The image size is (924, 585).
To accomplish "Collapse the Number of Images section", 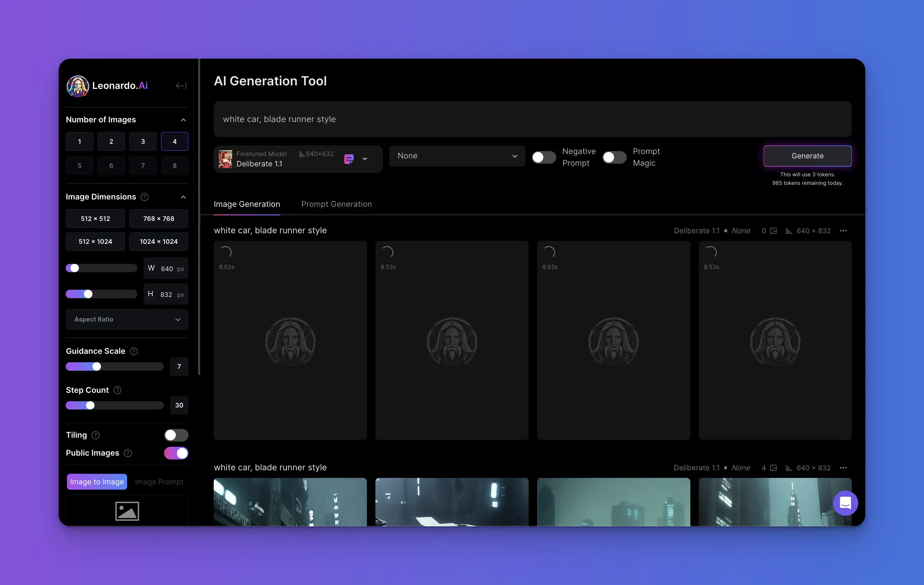I will click(x=183, y=120).
